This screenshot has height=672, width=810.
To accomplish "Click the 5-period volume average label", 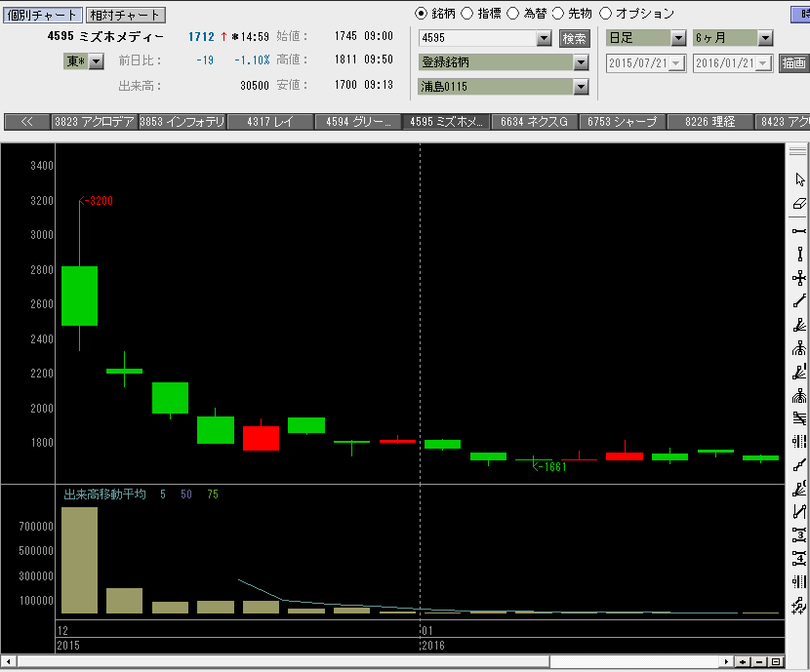I will tap(163, 494).
